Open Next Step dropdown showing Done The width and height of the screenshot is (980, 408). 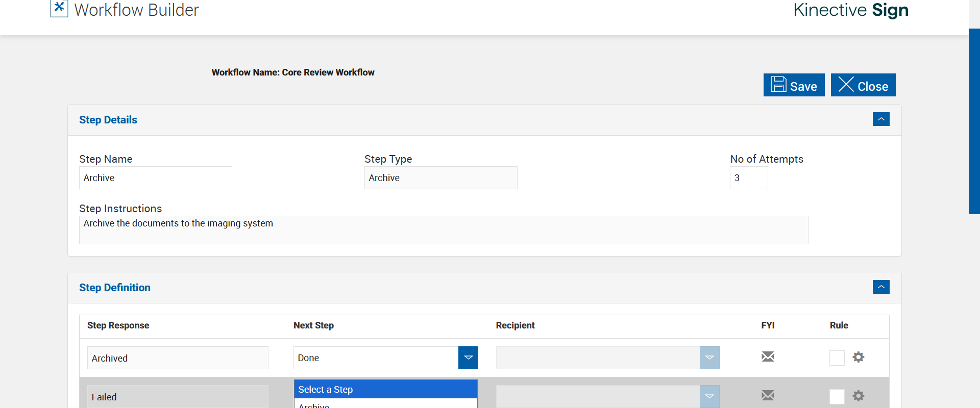tap(468, 358)
